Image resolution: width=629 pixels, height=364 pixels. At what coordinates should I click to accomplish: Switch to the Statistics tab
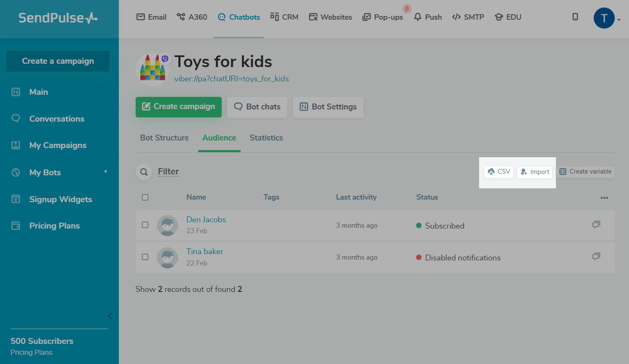point(266,138)
